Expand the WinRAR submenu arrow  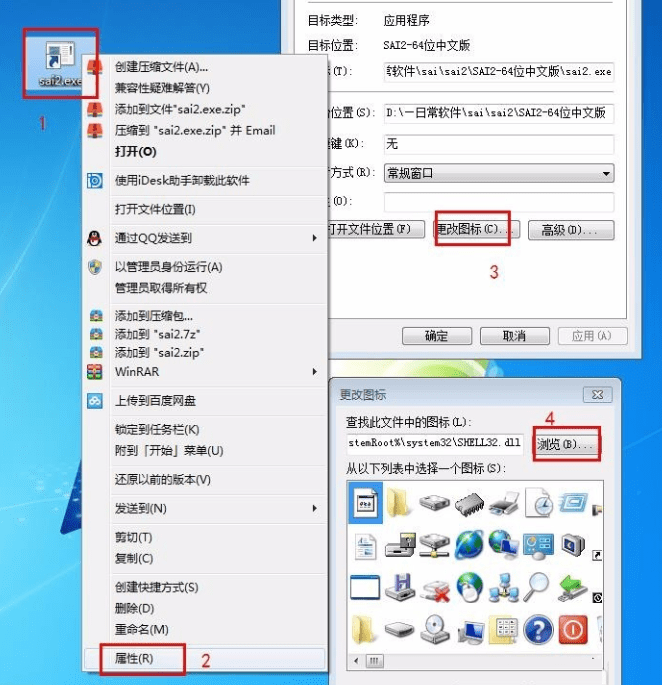[x=314, y=372]
